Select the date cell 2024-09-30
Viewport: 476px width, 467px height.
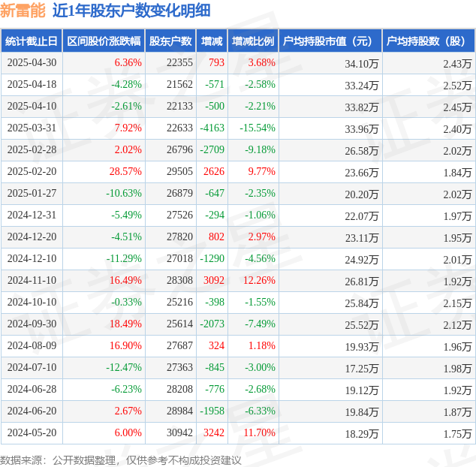pyautogui.click(x=32, y=324)
